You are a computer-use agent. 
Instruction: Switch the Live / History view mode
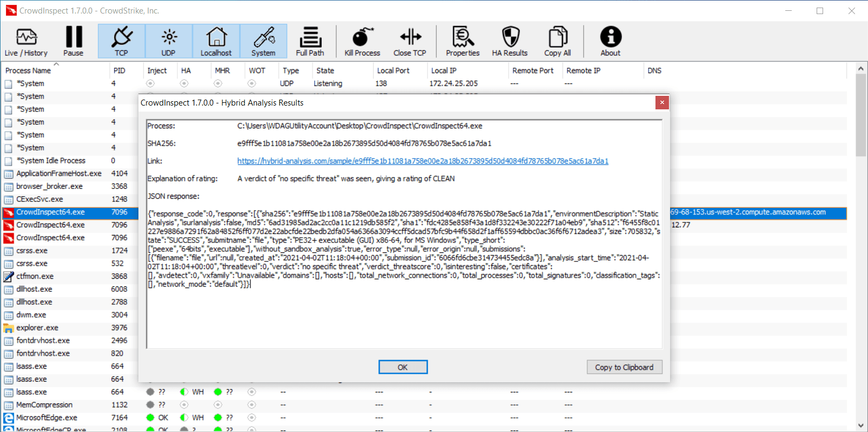click(26, 41)
